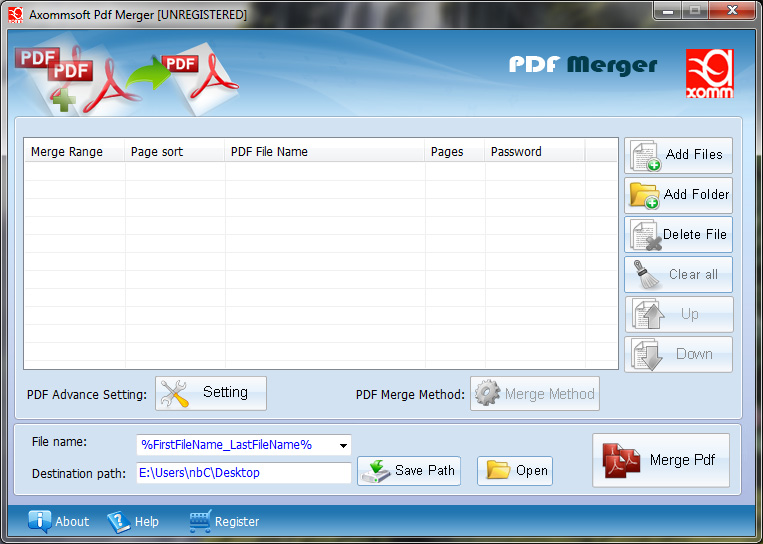The image size is (763, 544).
Task: Click the Merge Method button
Action: pyautogui.click(x=535, y=394)
